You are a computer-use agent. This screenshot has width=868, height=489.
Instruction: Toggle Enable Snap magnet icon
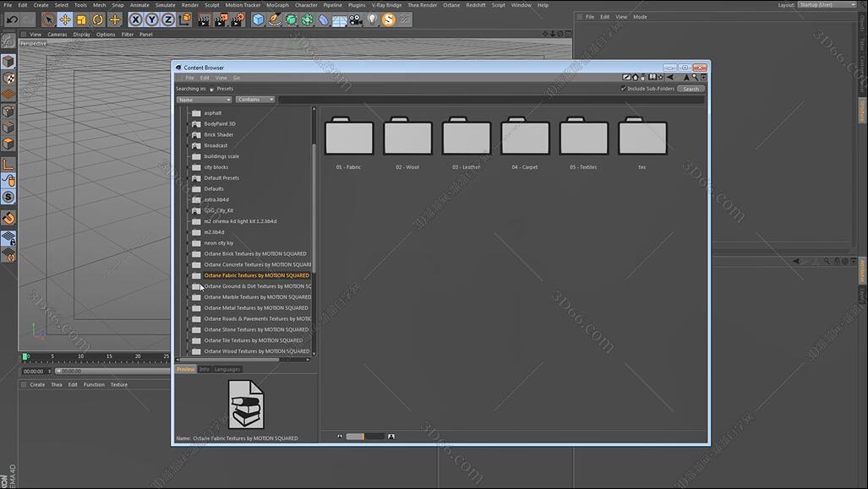8,218
